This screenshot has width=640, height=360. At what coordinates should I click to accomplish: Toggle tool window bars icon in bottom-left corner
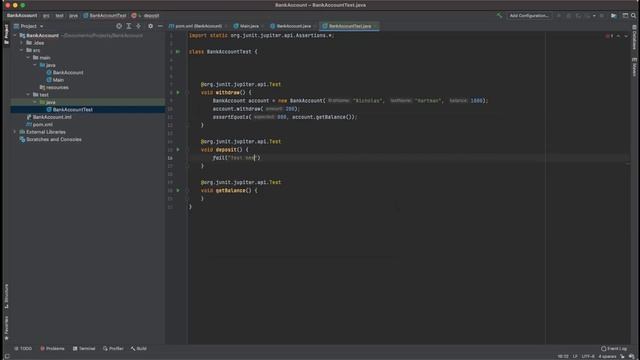point(7,356)
